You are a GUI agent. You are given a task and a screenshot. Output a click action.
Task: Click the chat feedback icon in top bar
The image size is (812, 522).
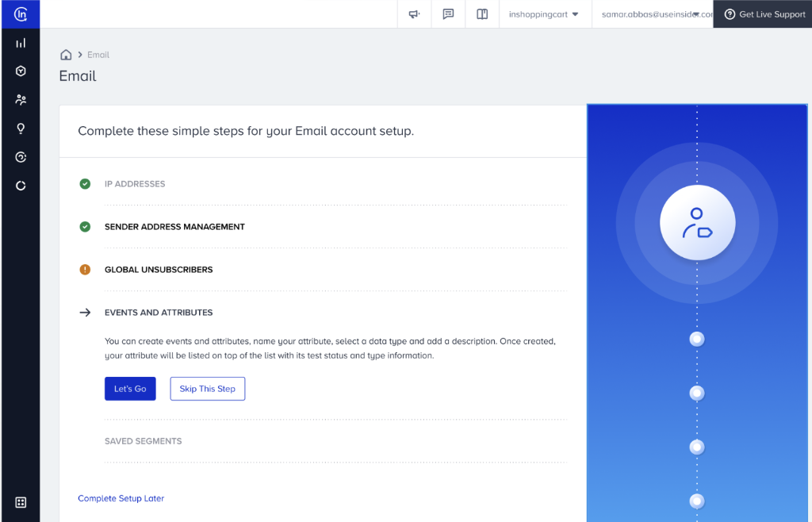[x=447, y=13]
